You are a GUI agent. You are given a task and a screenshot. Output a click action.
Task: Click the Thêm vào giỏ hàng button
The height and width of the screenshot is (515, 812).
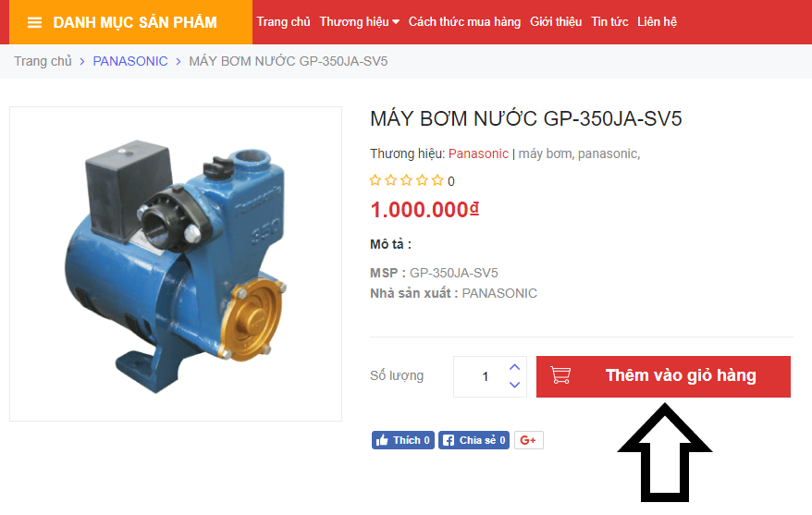pyautogui.click(x=663, y=376)
